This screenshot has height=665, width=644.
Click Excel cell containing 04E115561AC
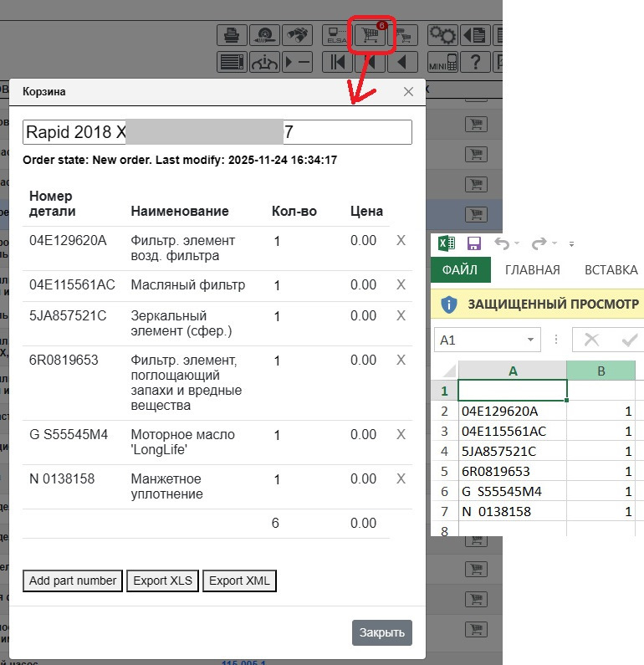coord(513,432)
